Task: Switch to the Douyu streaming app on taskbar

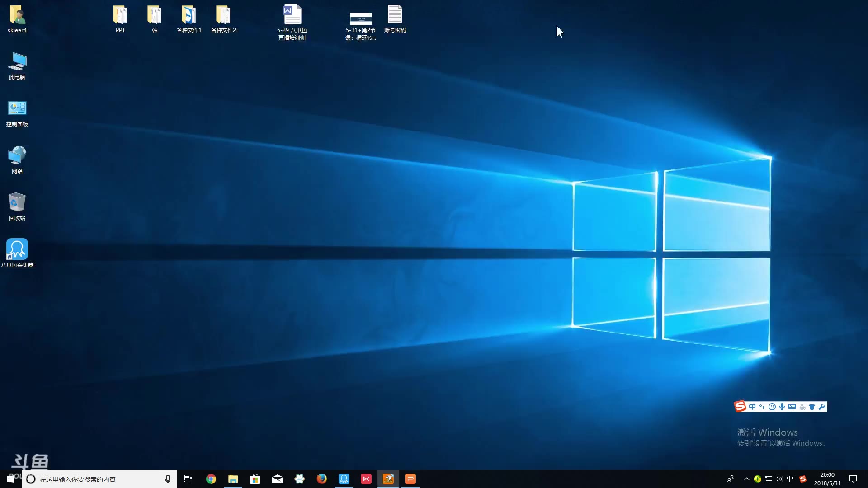Action: [388, 479]
